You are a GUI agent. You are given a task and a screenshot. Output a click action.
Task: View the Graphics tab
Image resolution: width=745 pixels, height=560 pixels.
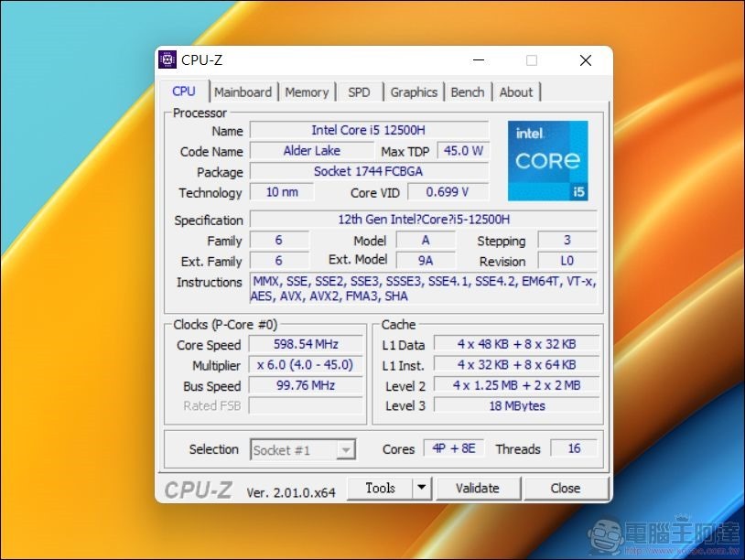click(414, 92)
